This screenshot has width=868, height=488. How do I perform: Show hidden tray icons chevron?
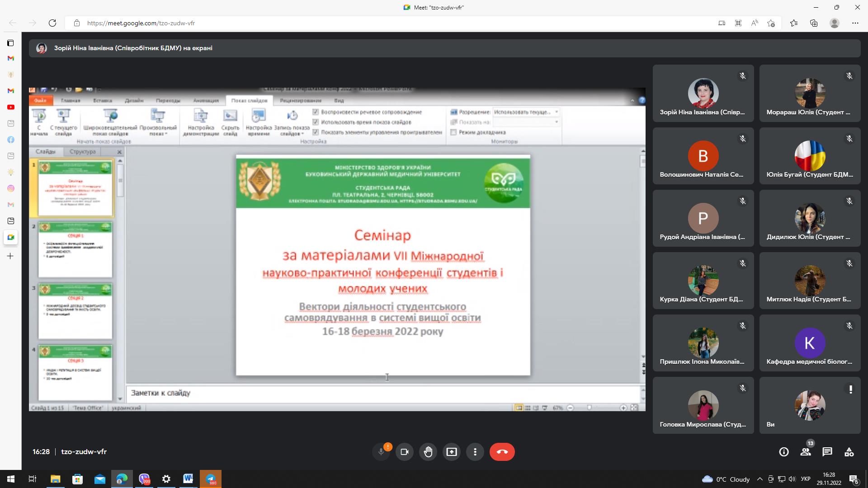760,479
